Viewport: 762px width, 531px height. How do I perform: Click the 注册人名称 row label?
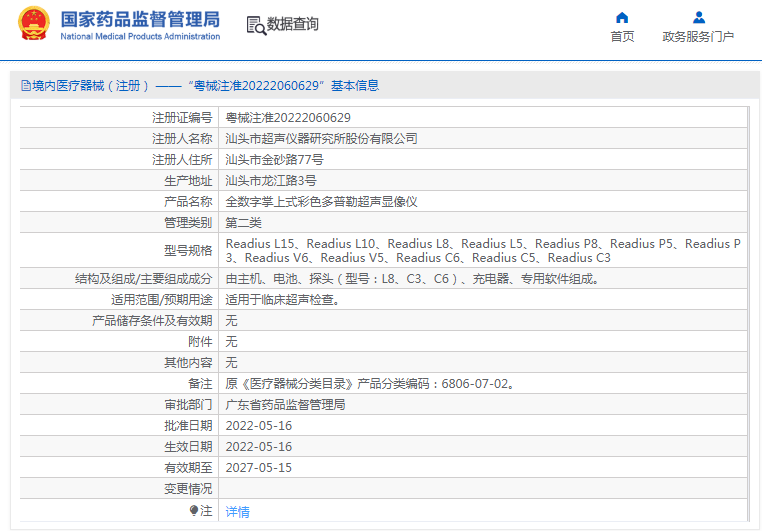[182, 139]
